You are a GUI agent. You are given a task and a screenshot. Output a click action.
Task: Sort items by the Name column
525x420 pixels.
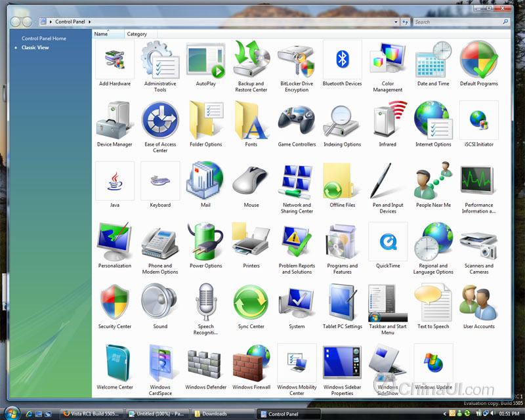click(x=108, y=34)
